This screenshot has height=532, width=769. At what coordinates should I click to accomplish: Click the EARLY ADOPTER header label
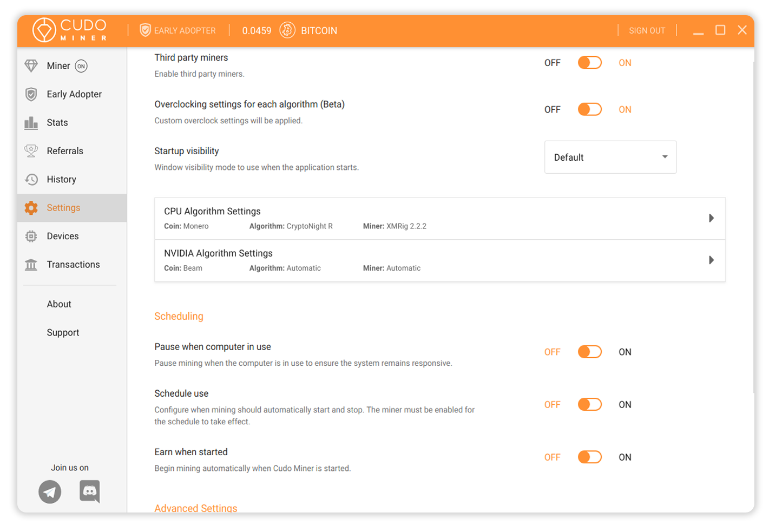tap(185, 31)
